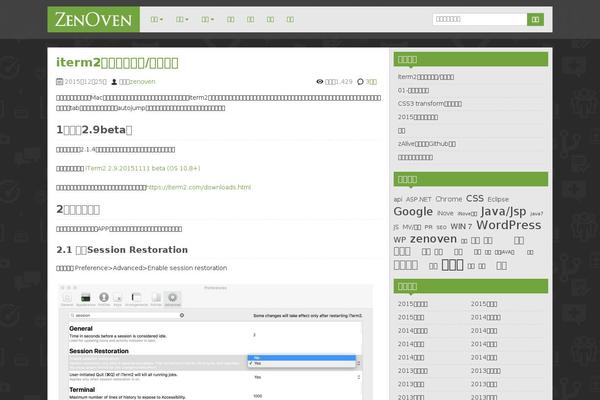Follow the https://iterm2.com/downloads.html link

pyautogui.click(x=199, y=187)
